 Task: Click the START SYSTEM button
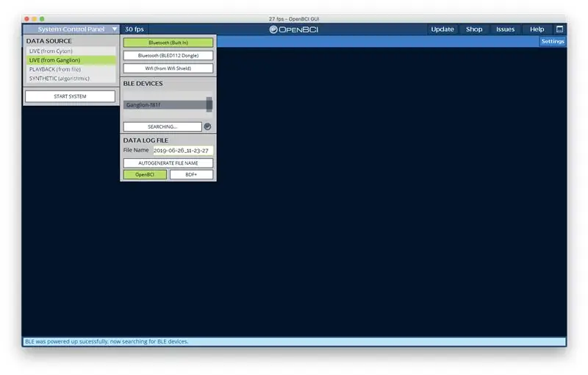tap(70, 96)
